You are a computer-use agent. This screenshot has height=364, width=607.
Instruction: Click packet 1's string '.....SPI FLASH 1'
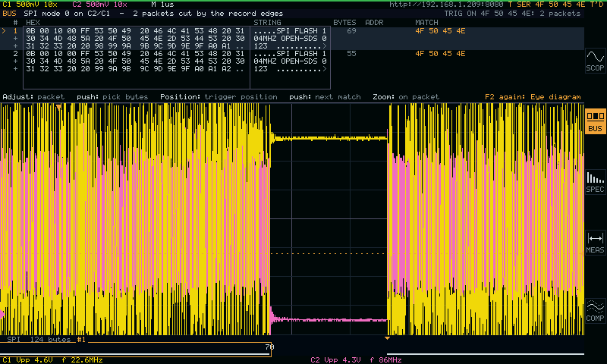(290, 30)
